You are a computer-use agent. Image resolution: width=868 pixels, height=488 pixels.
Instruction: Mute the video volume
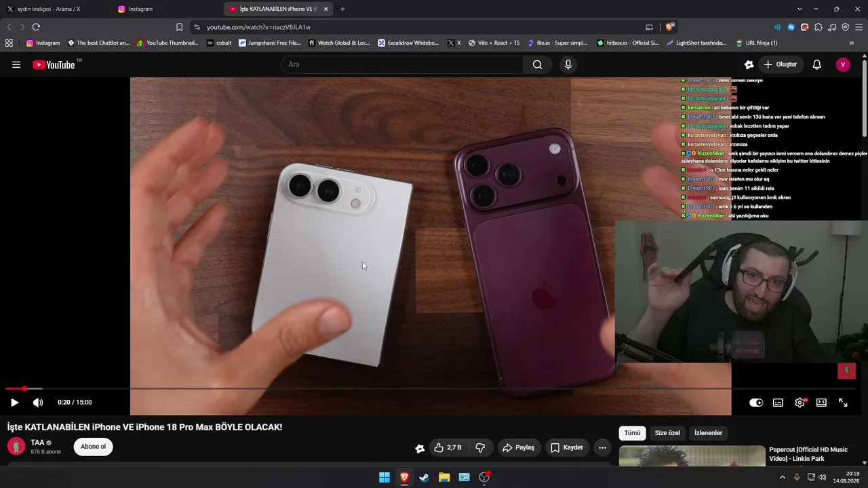click(38, 403)
